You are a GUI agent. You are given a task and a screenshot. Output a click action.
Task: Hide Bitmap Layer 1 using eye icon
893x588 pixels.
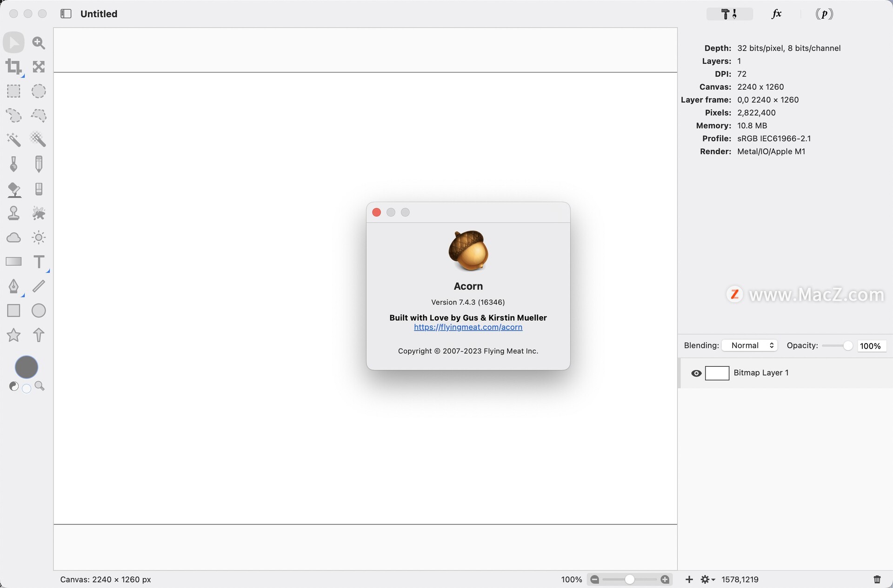pos(696,373)
